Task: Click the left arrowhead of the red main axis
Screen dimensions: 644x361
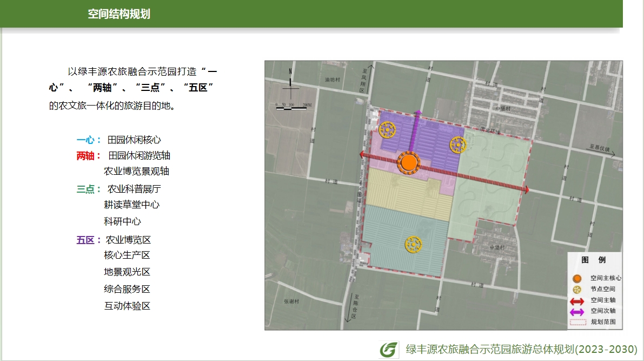Action: pos(363,155)
